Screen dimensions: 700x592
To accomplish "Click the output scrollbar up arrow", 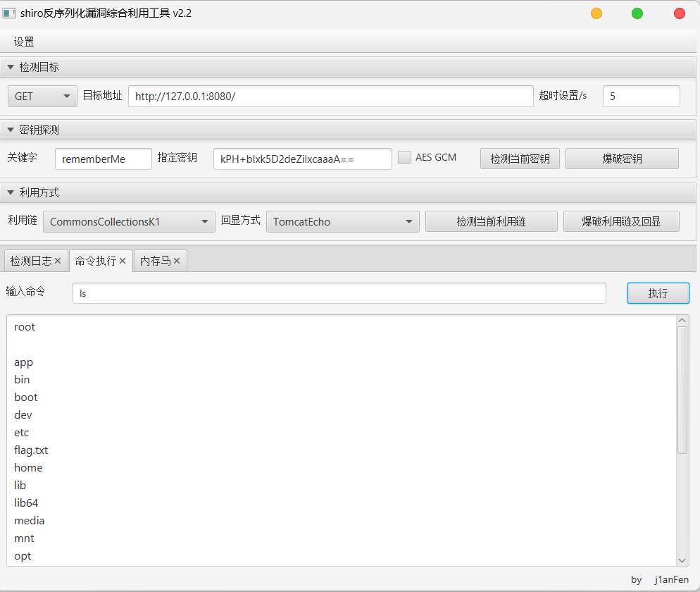I will pos(682,321).
